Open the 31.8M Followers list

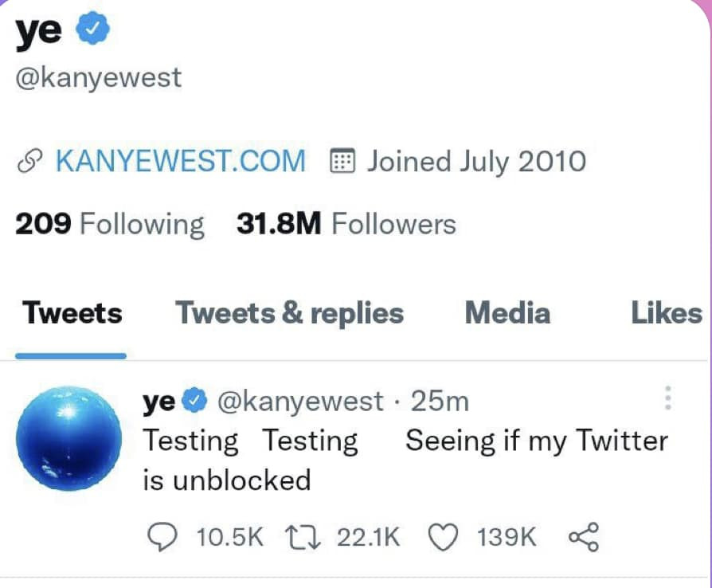point(346,225)
